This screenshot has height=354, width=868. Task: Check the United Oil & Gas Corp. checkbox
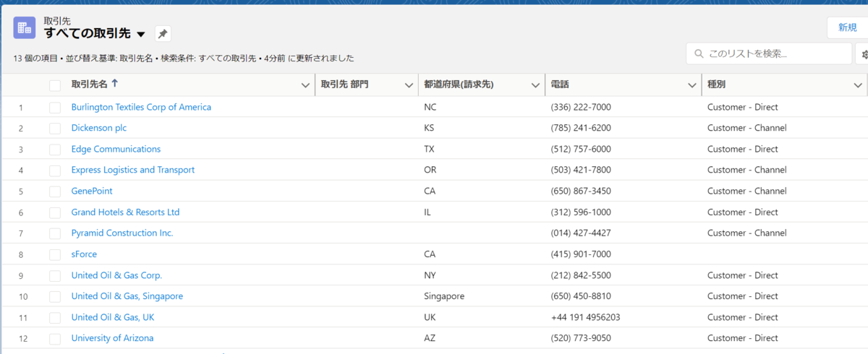pyautogui.click(x=55, y=275)
